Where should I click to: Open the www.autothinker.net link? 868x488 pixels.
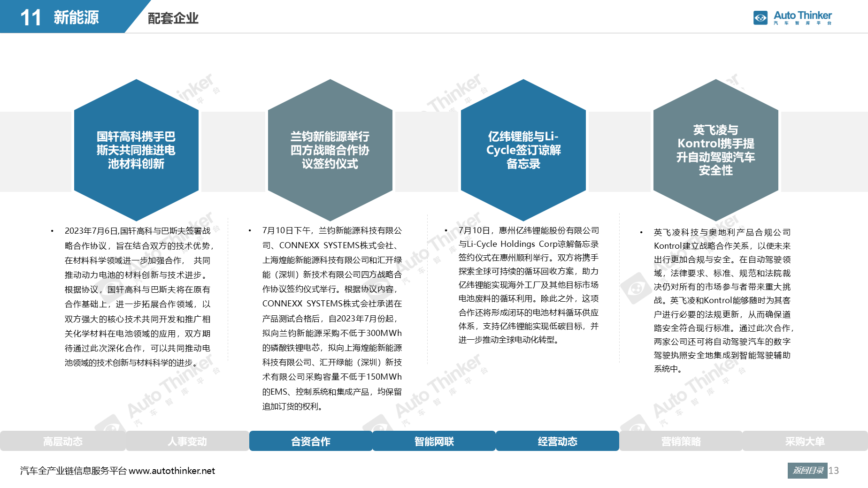coord(172,471)
